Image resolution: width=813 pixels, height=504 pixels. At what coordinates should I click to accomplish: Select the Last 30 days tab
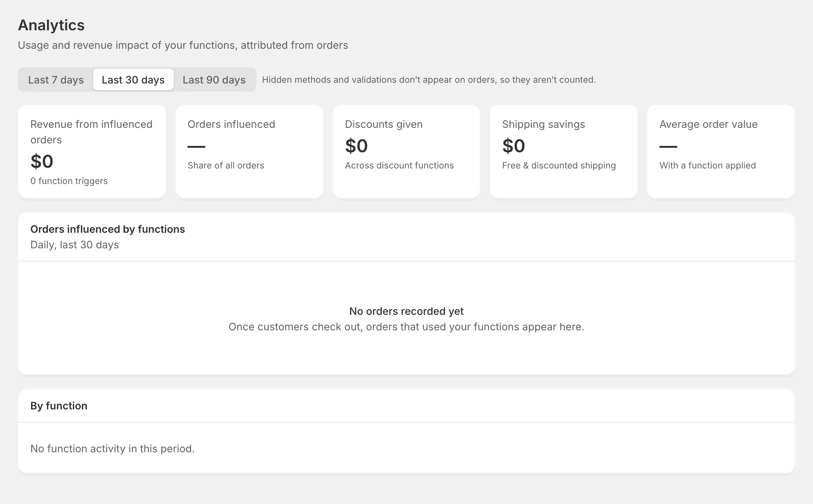pyautogui.click(x=133, y=79)
